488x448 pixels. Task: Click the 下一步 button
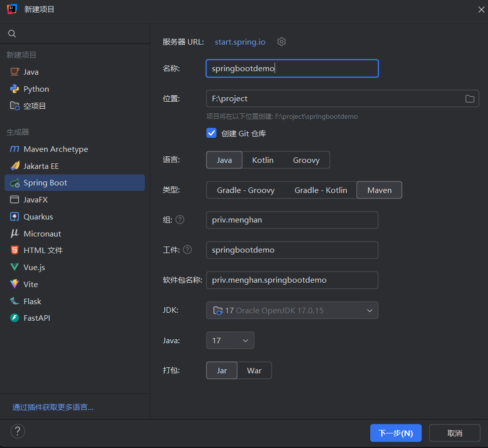coord(396,432)
